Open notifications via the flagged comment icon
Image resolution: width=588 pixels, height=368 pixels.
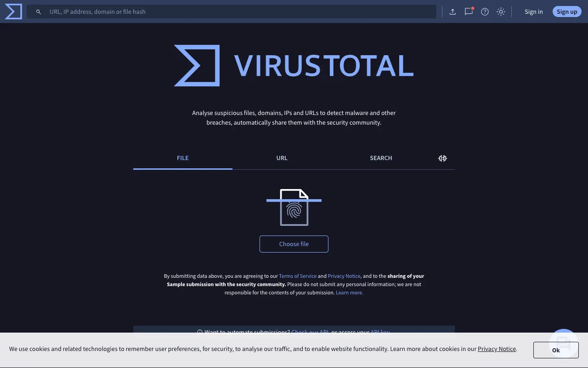[x=469, y=11]
